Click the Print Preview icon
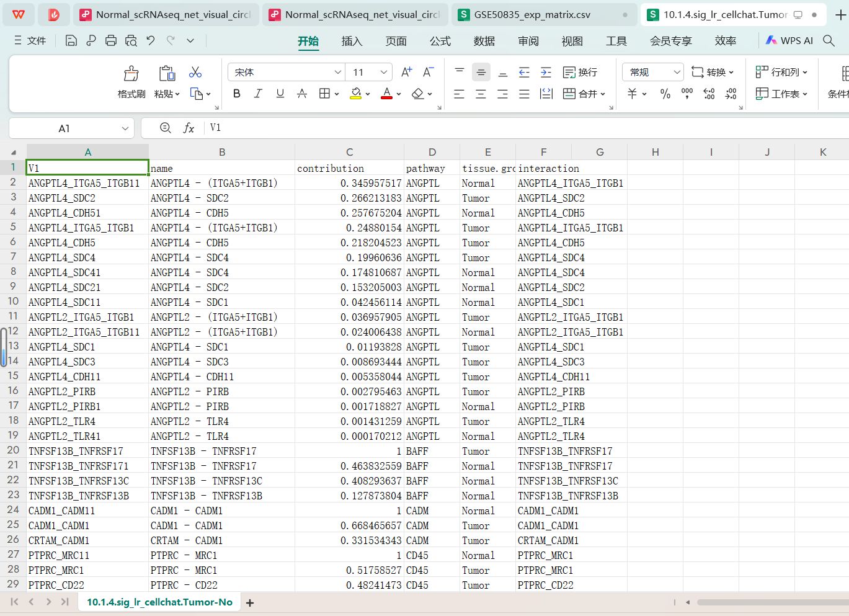849x616 pixels. tap(131, 41)
